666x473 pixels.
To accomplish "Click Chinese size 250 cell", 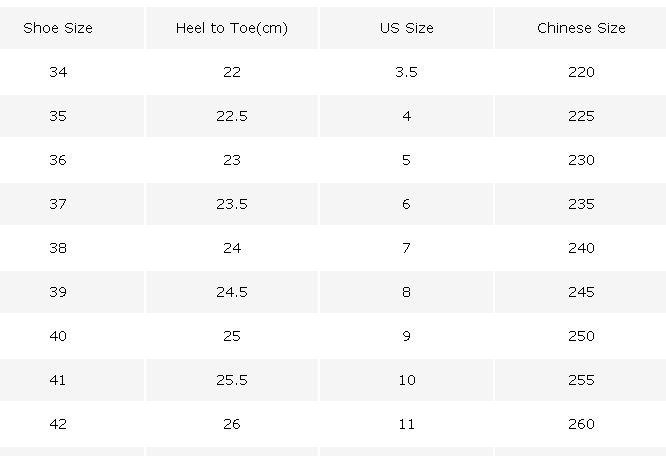I will [x=581, y=336].
